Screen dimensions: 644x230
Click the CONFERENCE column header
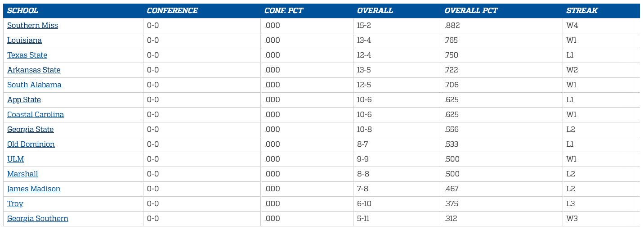(172, 11)
